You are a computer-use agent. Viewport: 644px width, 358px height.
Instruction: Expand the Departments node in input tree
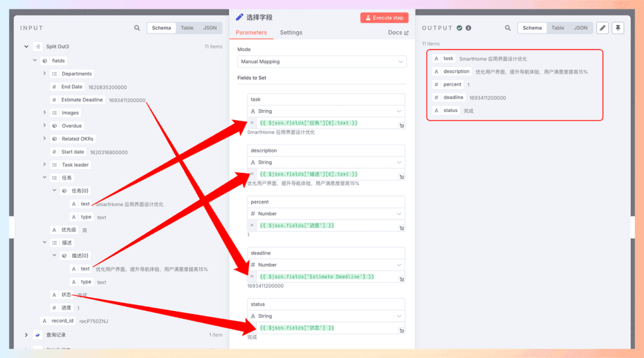[45, 74]
